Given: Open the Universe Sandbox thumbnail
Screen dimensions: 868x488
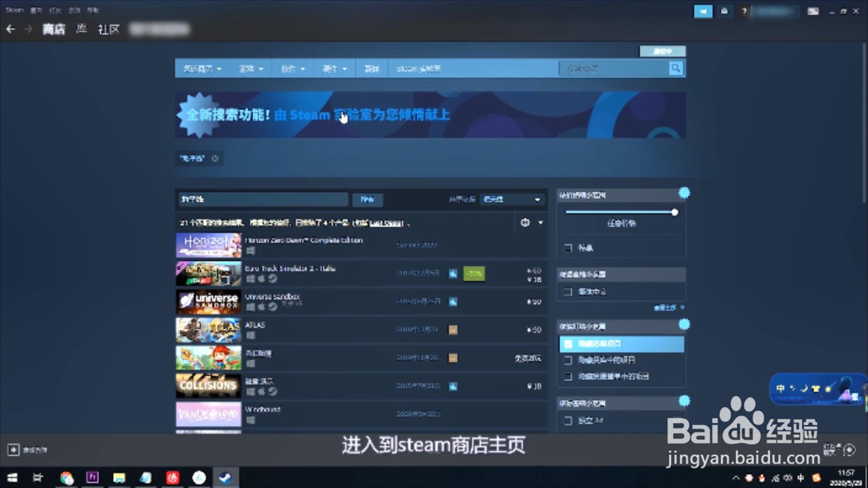Looking at the screenshot, I should (208, 301).
